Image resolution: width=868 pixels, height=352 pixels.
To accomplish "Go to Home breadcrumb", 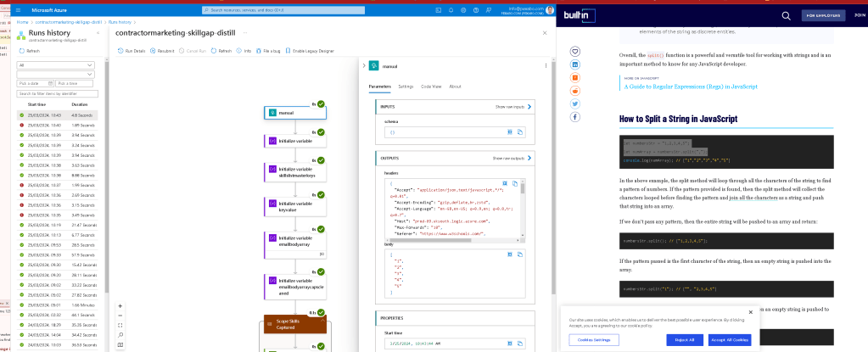I will [x=22, y=22].
